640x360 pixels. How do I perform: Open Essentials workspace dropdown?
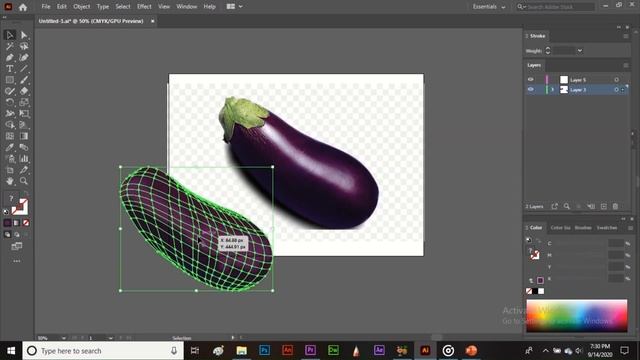(489, 7)
